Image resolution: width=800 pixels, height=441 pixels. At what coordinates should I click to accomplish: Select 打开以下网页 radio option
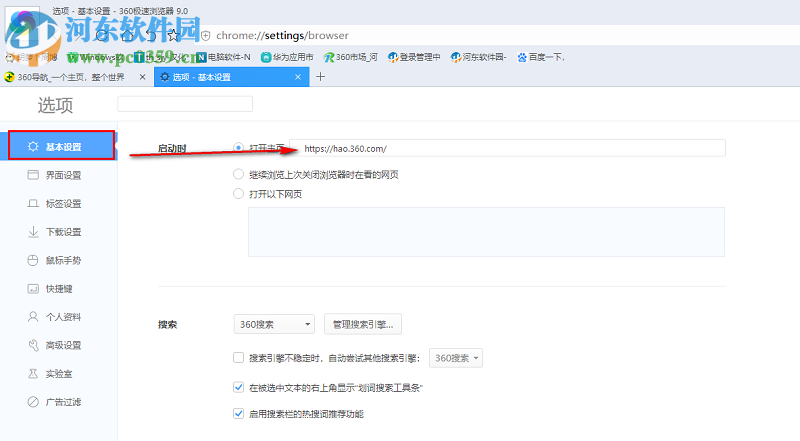click(238, 194)
